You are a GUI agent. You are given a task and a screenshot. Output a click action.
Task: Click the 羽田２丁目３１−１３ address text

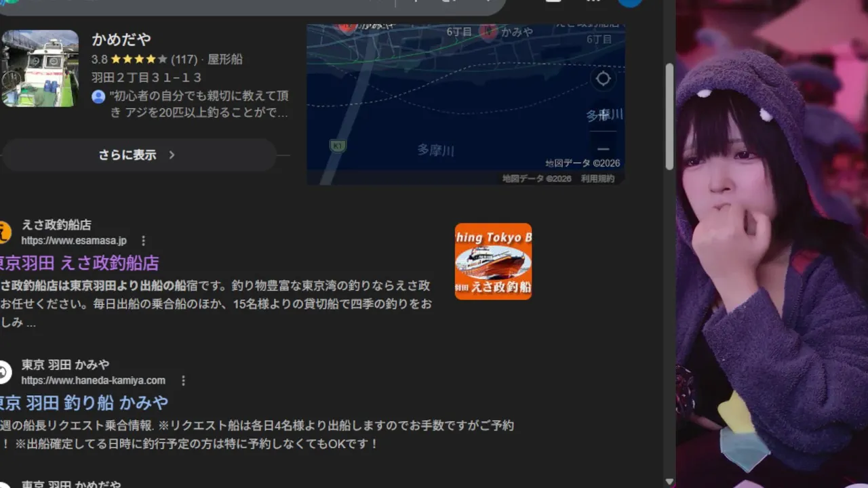146,77
